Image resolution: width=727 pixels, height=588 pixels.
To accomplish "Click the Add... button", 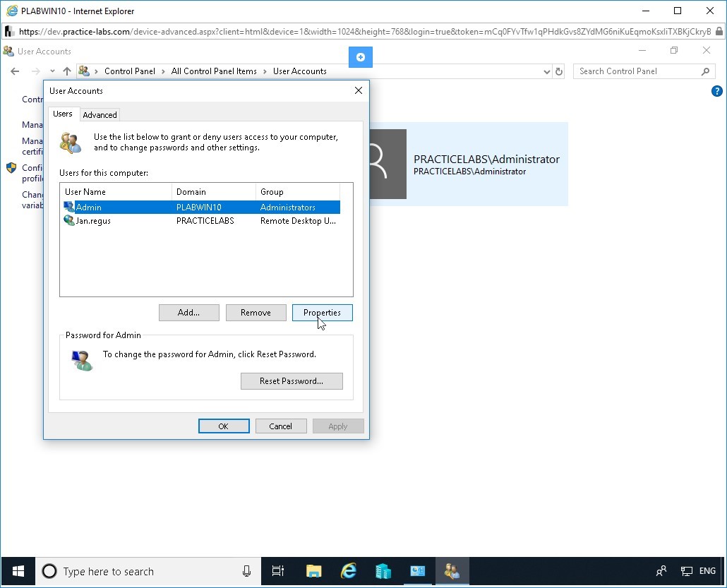I will click(188, 313).
